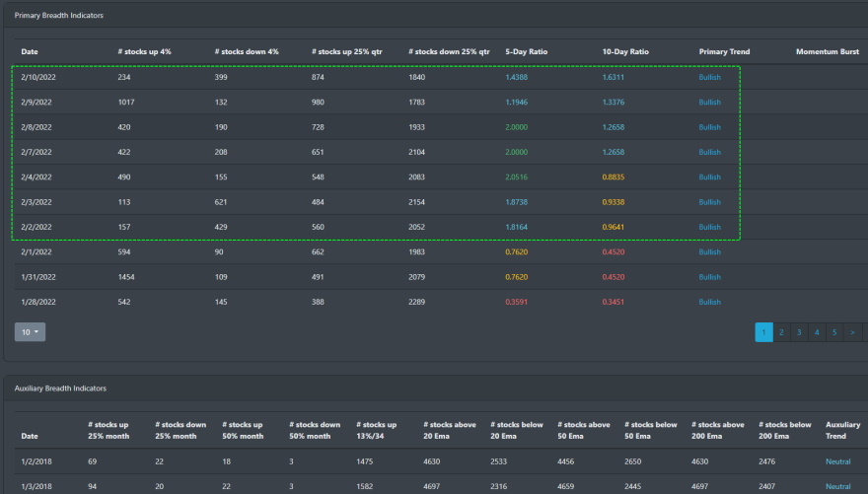Screen dimensions: 868x494
Task: Select the 1/31/2022 date cell
Action: [x=38, y=277]
